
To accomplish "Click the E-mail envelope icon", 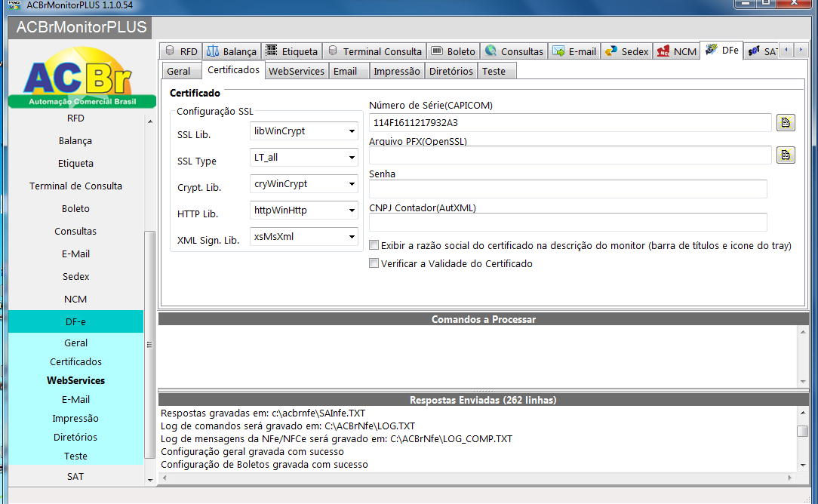I will point(558,51).
